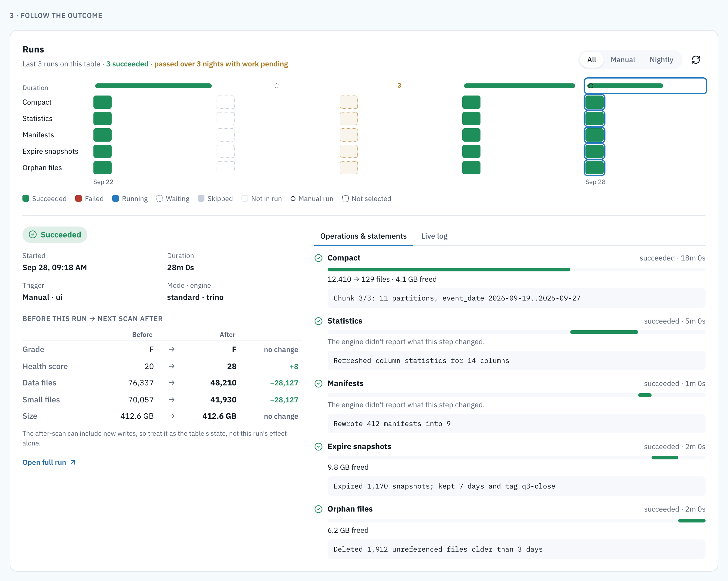Image resolution: width=728 pixels, height=581 pixels.
Task: Open full run link
Action: coord(49,462)
